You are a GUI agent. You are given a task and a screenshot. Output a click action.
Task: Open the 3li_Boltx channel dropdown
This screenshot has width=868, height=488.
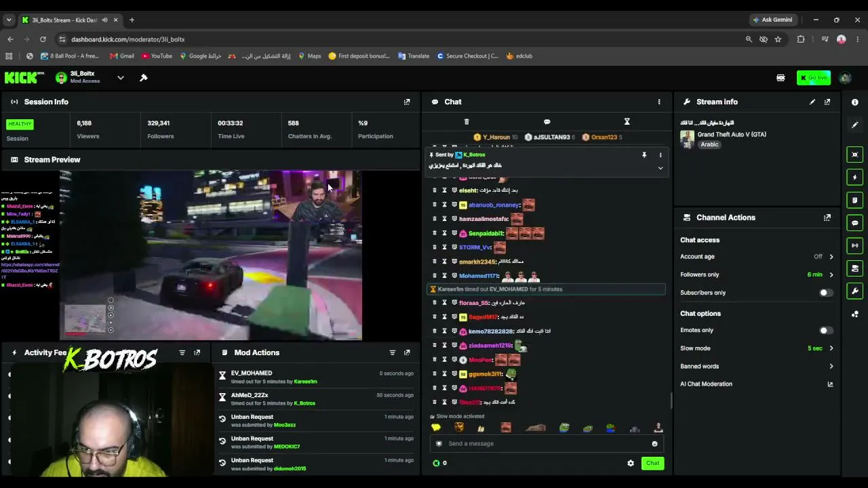[121, 78]
